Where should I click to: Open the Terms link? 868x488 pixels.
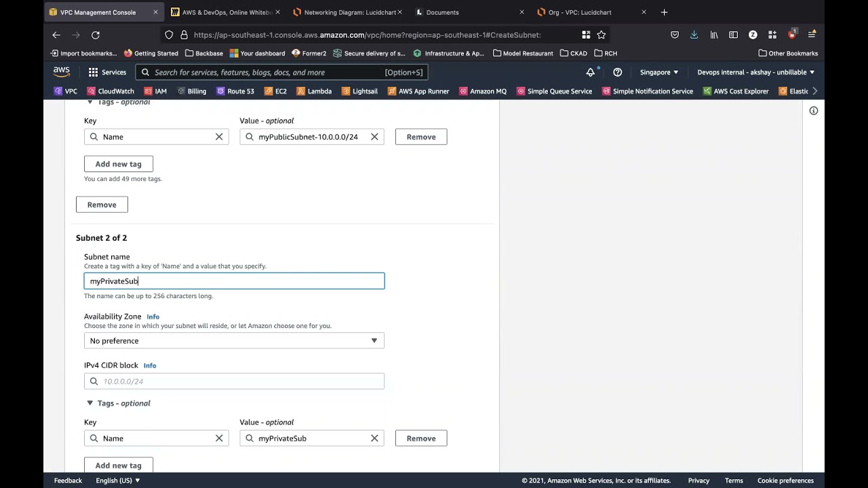(x=734, y=481)
